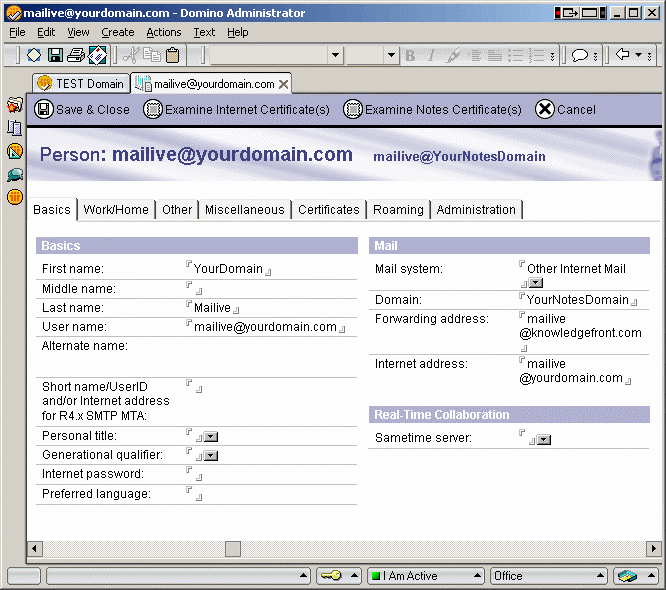Open the Create menu
This screenshot has width=666, height=590.
pos(118,32)
